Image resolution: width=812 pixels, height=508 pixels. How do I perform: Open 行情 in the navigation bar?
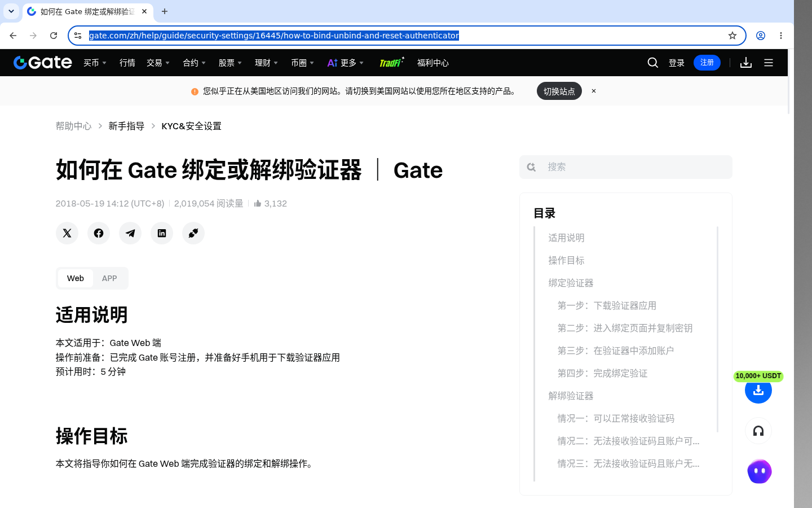tap(127, 63)
